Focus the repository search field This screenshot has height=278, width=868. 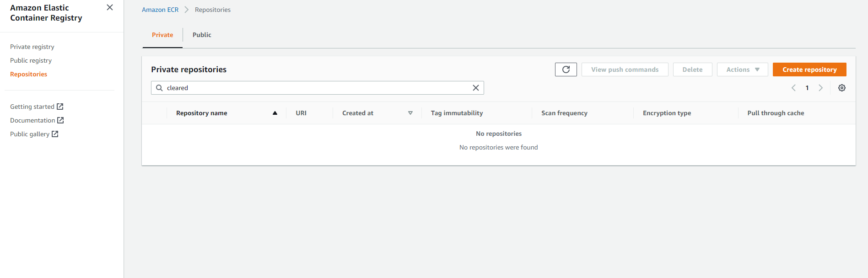[x=316, y=88]
